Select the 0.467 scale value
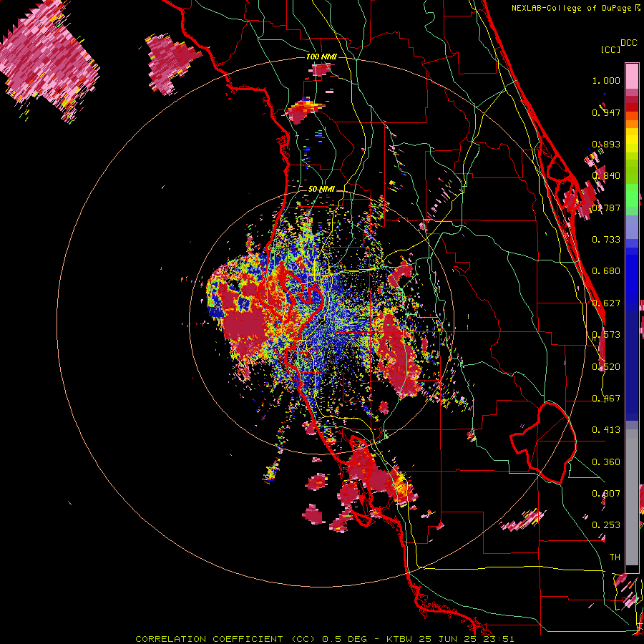Image resolution: width=644 pixels, height=644 pixels. tap(606, 399)
